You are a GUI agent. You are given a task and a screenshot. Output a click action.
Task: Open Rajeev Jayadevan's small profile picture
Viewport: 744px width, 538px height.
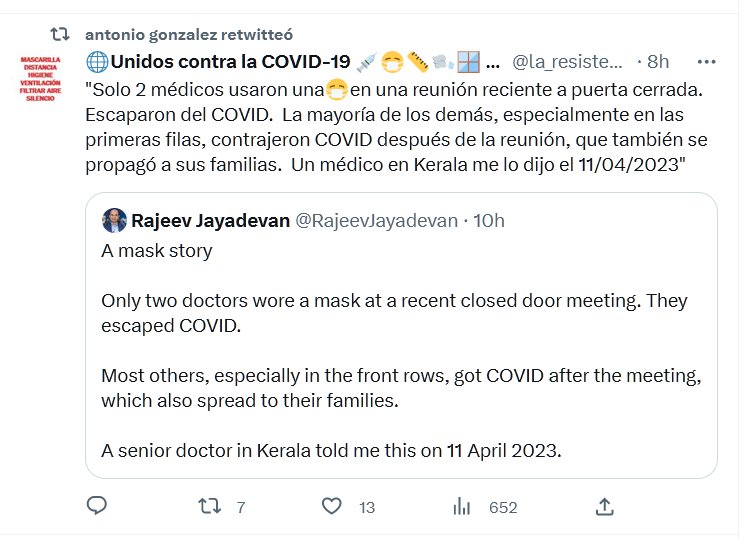point(114,220)
